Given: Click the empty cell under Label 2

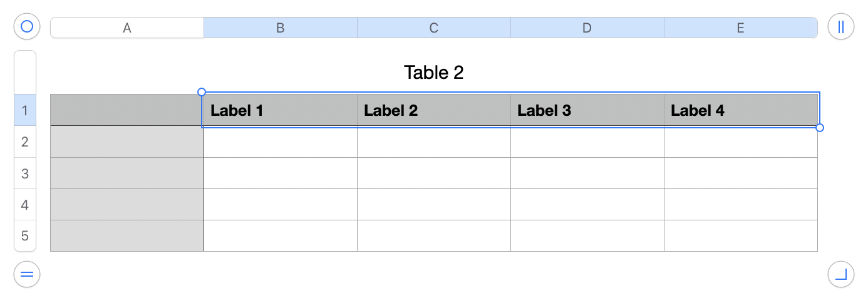Looking at the screenshot, I should (x=434, y=142).
